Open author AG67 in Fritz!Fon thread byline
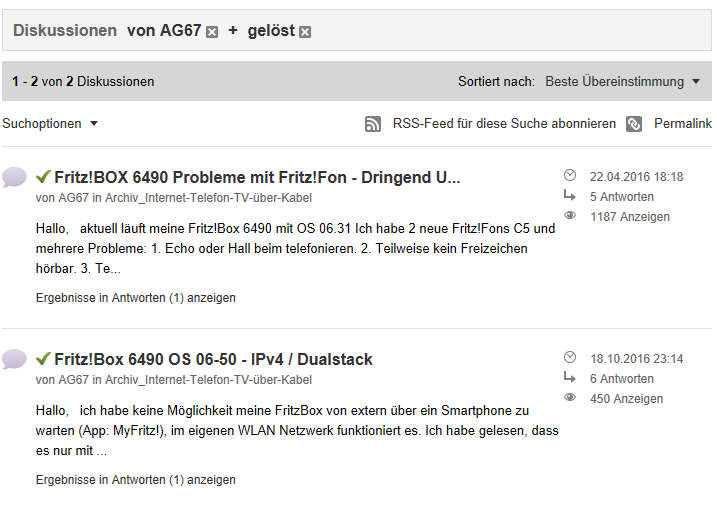Viewport: 717px width, 505px height. pos(73,198)
